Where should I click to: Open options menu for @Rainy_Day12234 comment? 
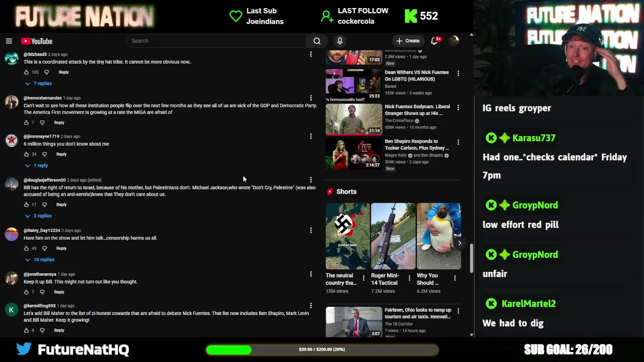pos(311,230)
